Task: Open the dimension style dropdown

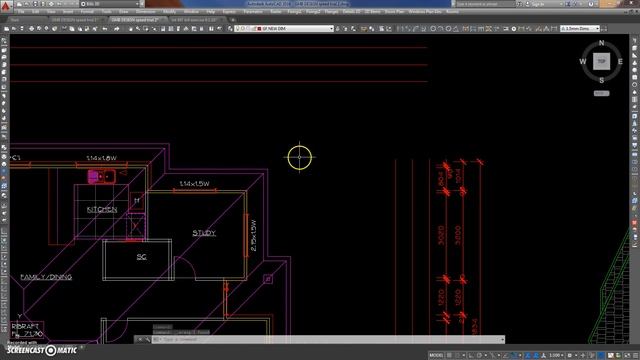Action: tap(597, 29)
